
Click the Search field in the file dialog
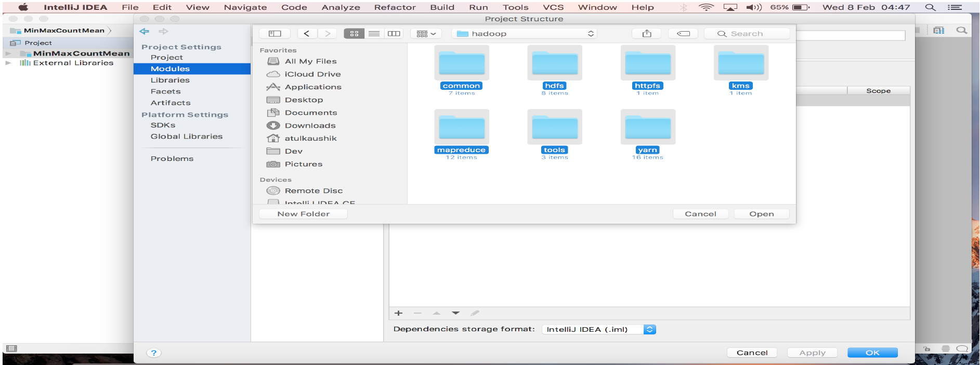click(747, 34)
